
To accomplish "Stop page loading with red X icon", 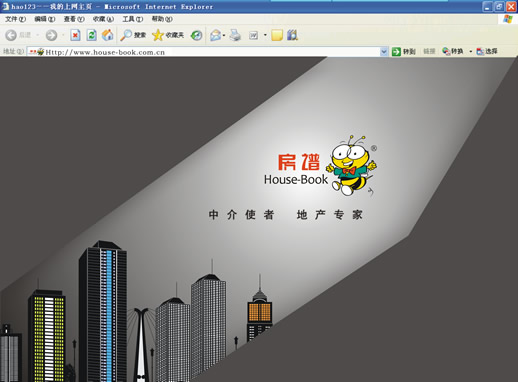I will 75,35.
